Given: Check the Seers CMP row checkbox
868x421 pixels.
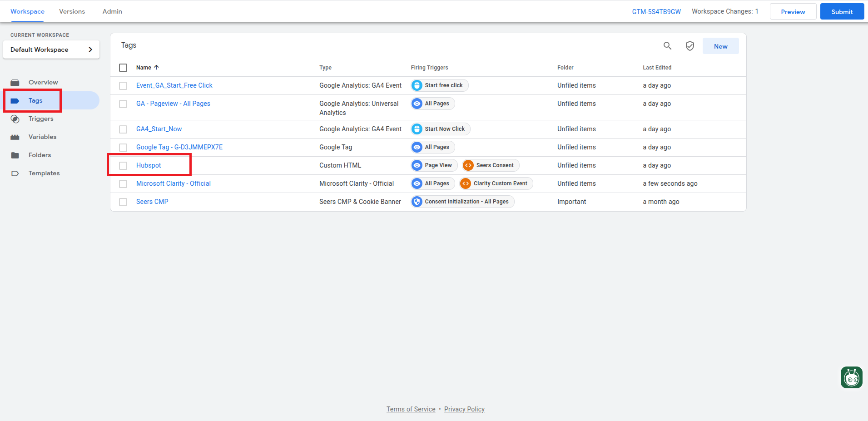Looking at the screenshot, I should tap(123, 202).
